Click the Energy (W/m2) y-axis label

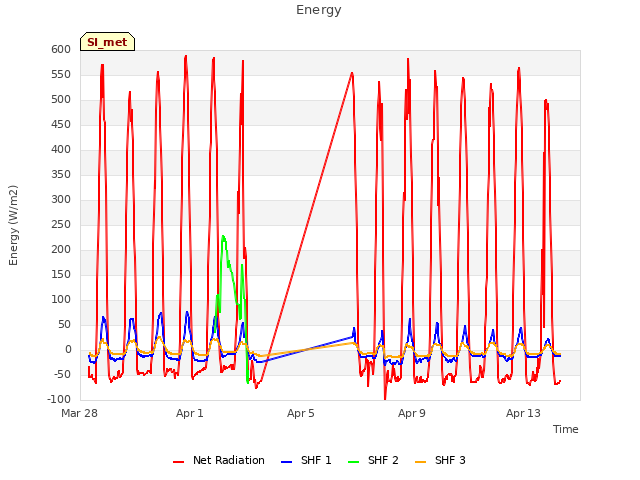click(13, 225)
